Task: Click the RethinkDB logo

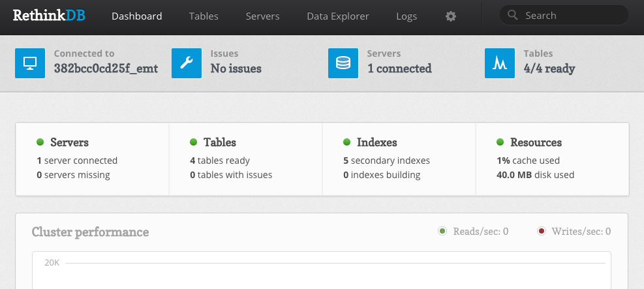Action: click(x=49, y=16)
